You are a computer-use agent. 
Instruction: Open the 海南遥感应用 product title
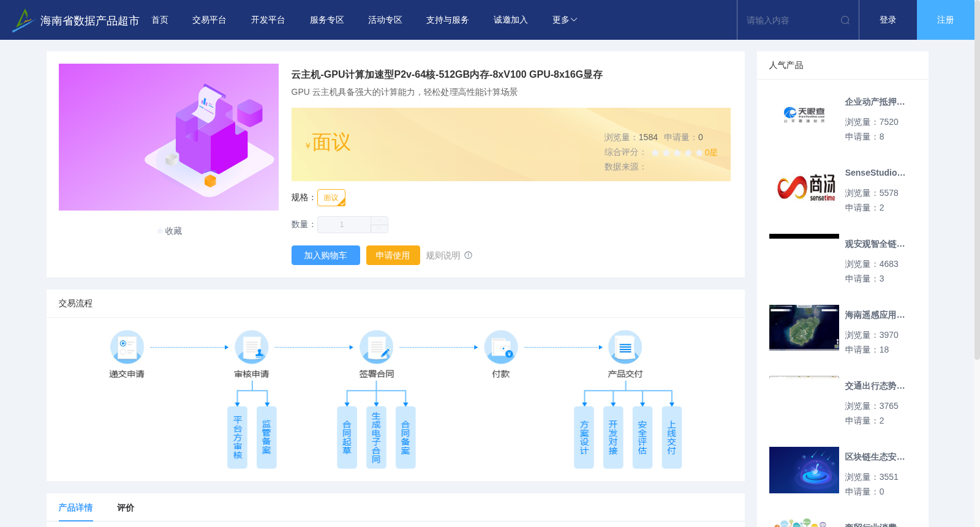875,315
